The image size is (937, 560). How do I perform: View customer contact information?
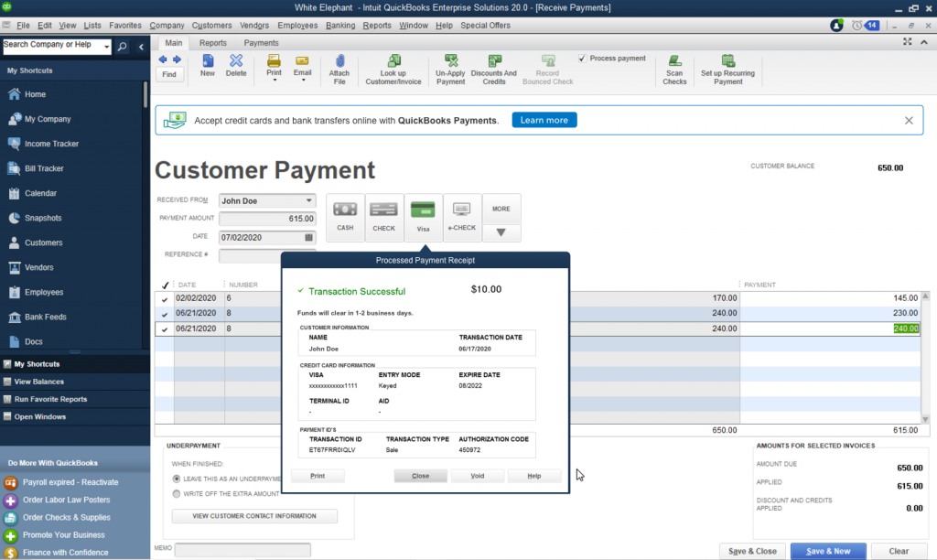click(x=254, y=516)
